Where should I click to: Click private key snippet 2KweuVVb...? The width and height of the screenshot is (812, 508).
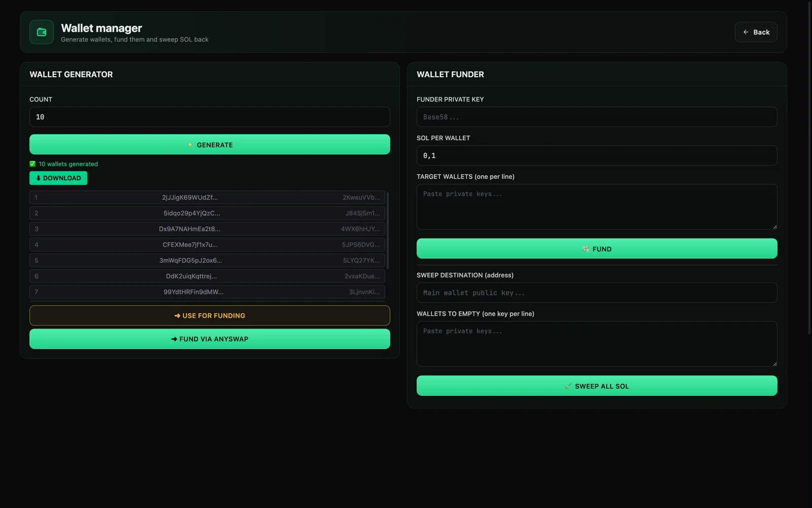tap(361, 198)
